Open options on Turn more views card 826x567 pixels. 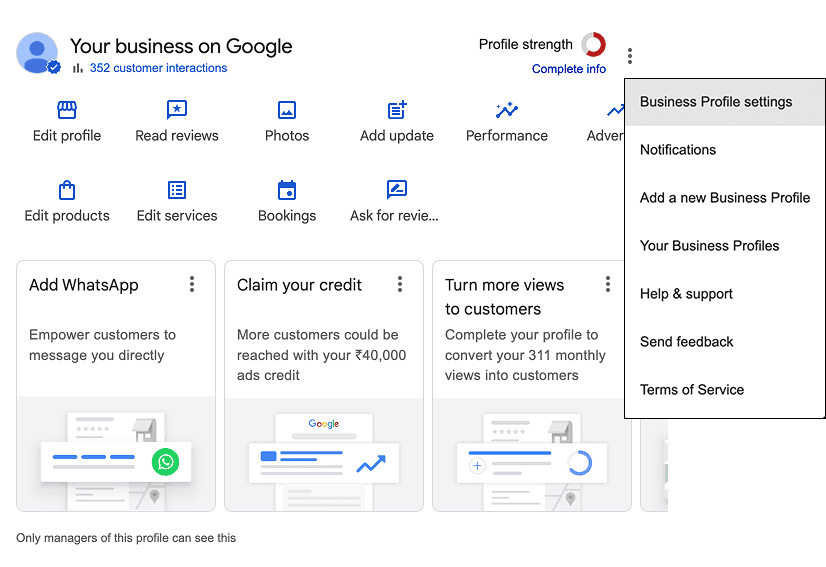[x=608, y=284]
